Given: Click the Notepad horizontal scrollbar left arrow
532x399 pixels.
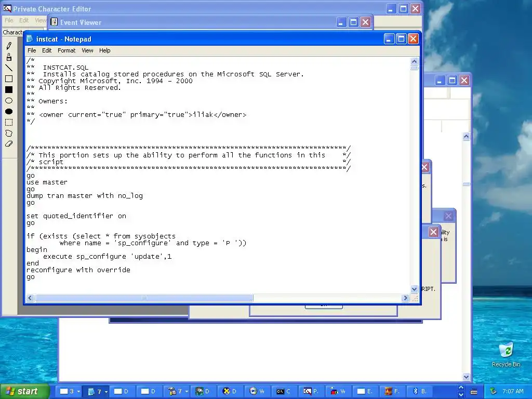Looking at the screenshot, I should [30, 298].
